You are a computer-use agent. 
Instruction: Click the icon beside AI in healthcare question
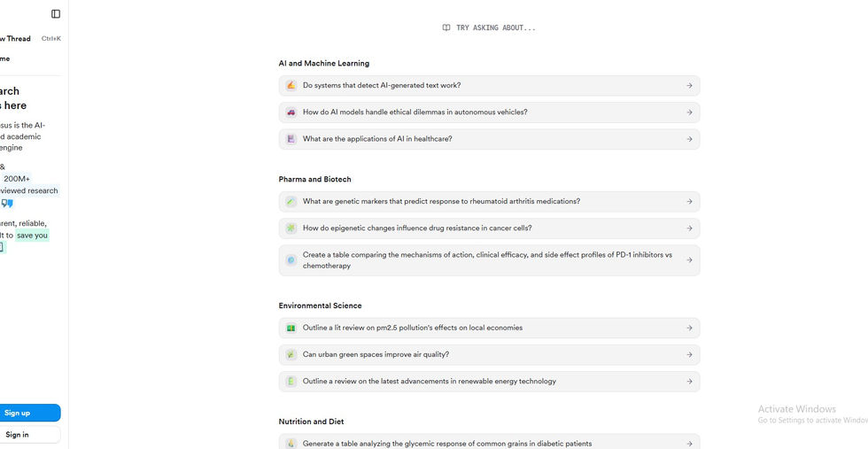coord(291,139)
